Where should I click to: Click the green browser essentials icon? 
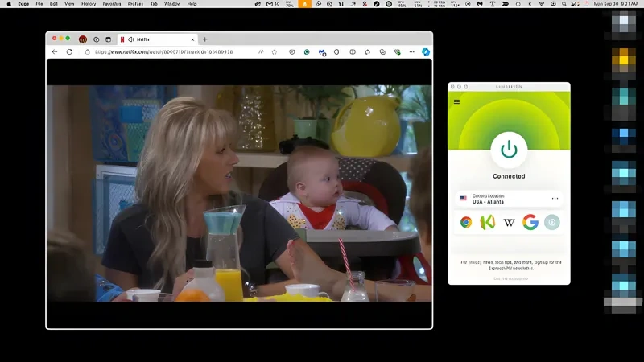point(397,52)
